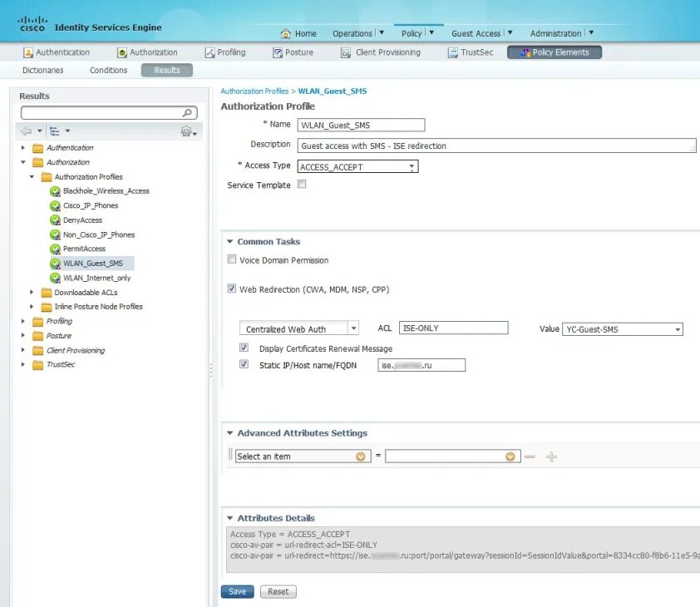Collapse the Authorization Profiles tree node

(32, 177)
